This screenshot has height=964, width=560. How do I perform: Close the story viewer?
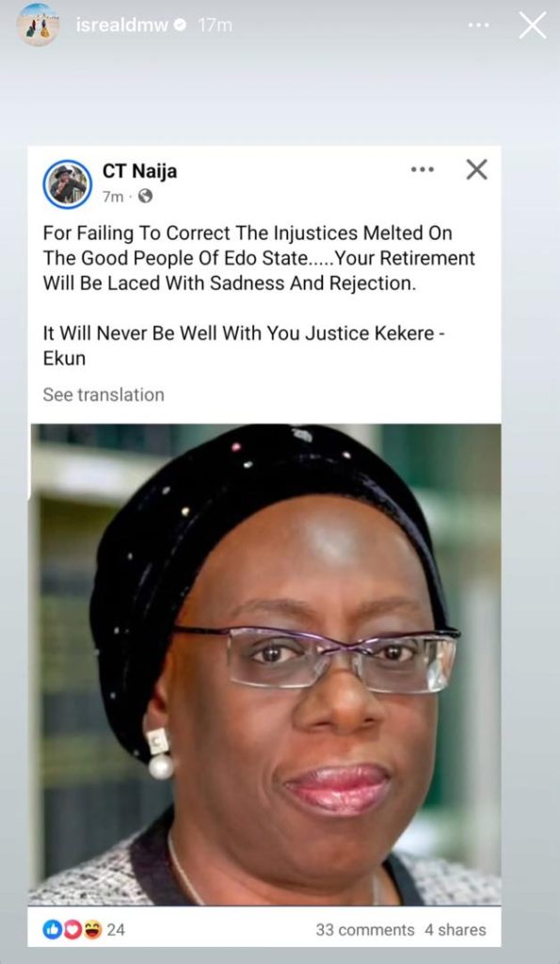click(x=533, y=25)
